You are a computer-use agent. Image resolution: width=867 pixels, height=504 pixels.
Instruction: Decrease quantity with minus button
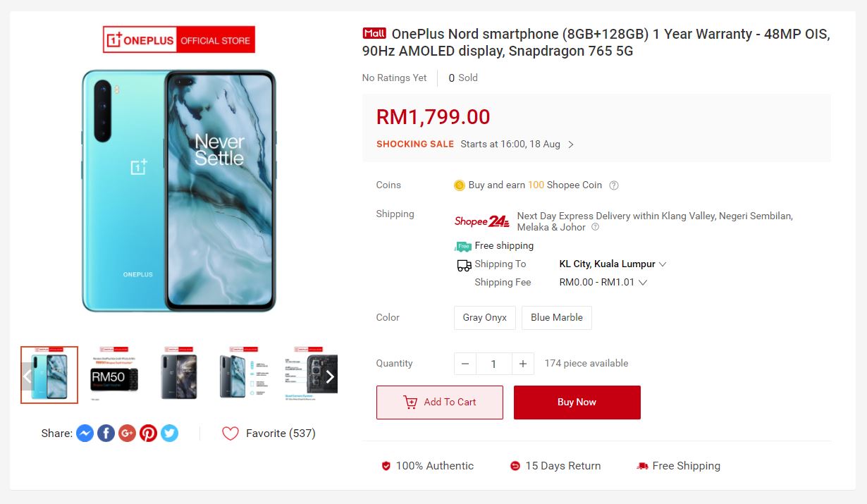(x=465, y=364)
